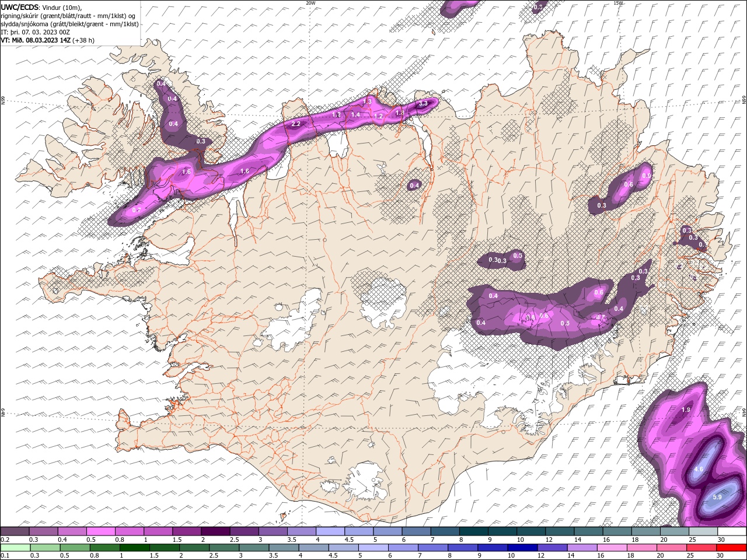
Task: Click the '1.8' precipitation value on north coast
Action: 400,113
